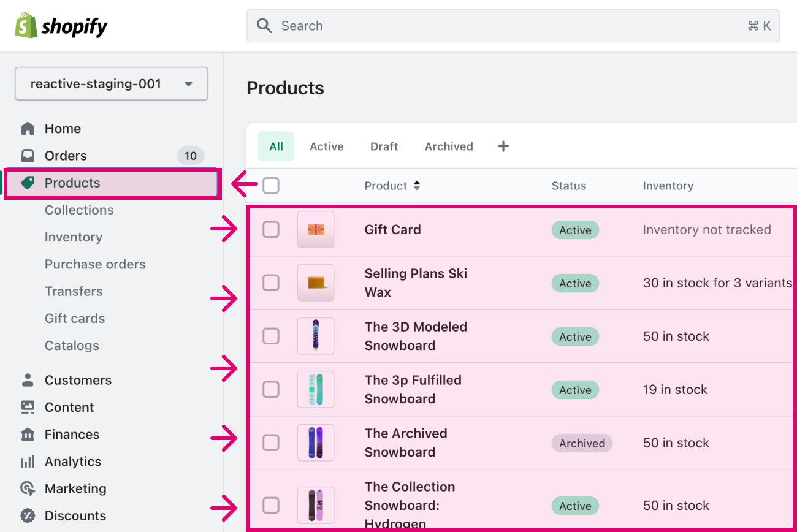Viewport: 797px width, 532px height.
Task: Click the Gift Card Active status badge
Action: click(575, 230)
